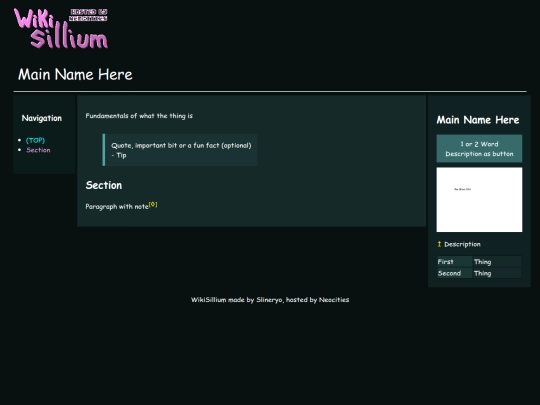The height and width of the screenshot is (405, 540).
Task: Click the '1 or 2 Word Description' button
Action: tap(479, 149)
